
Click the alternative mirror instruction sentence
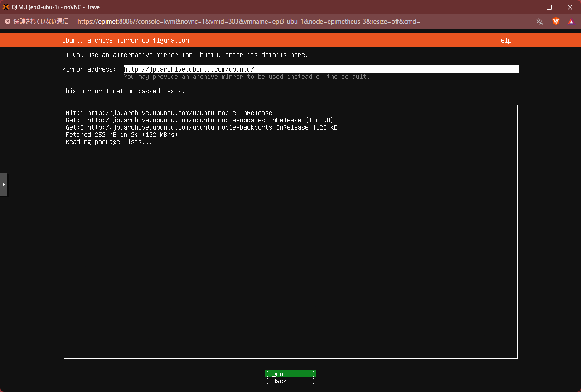185,55
